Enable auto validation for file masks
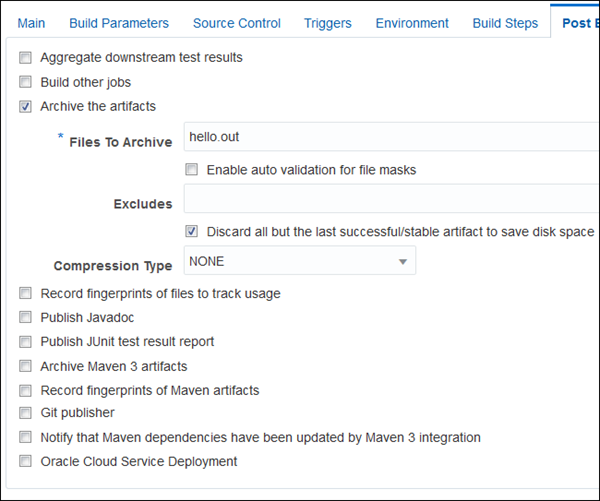 click(x=192, y=170)
